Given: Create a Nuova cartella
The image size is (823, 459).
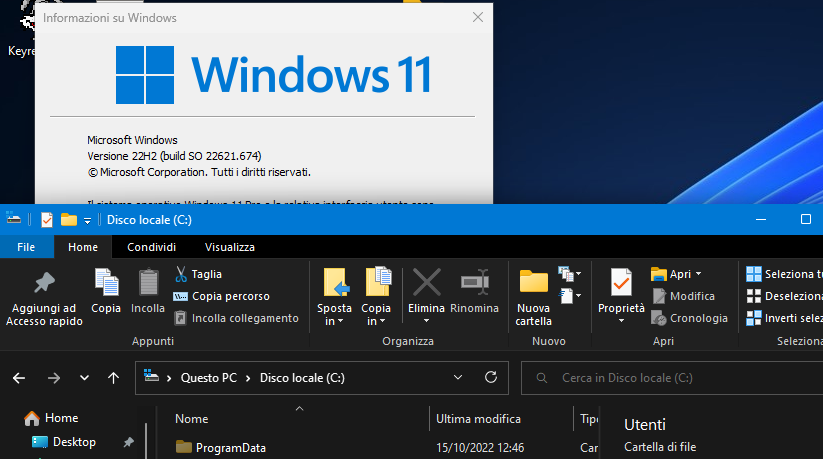Looking at the screenshot, I should (533, 297).
